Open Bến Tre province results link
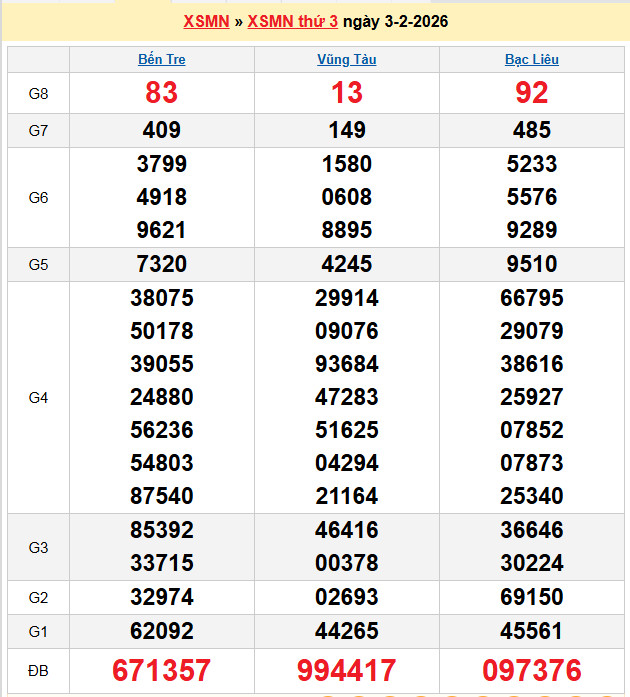The image size is (630, 697). click(161, 59)
